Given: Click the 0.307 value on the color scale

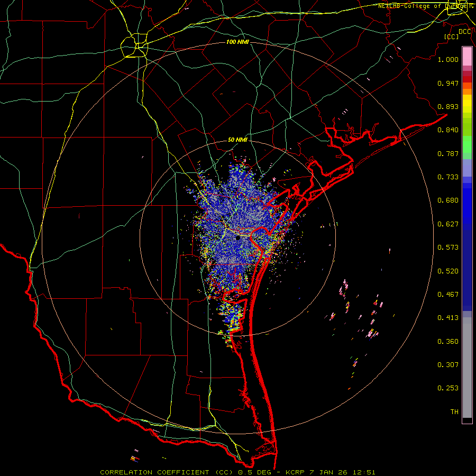Looking at the screenshot, I should click(x=448, y=365).
